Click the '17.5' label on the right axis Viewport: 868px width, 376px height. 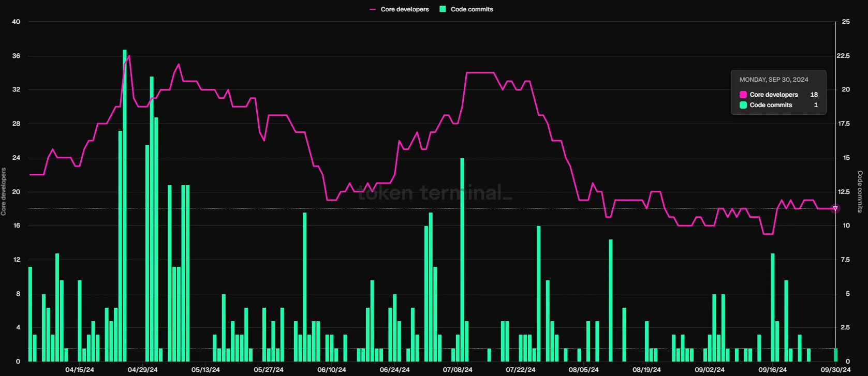pos(843,124)
